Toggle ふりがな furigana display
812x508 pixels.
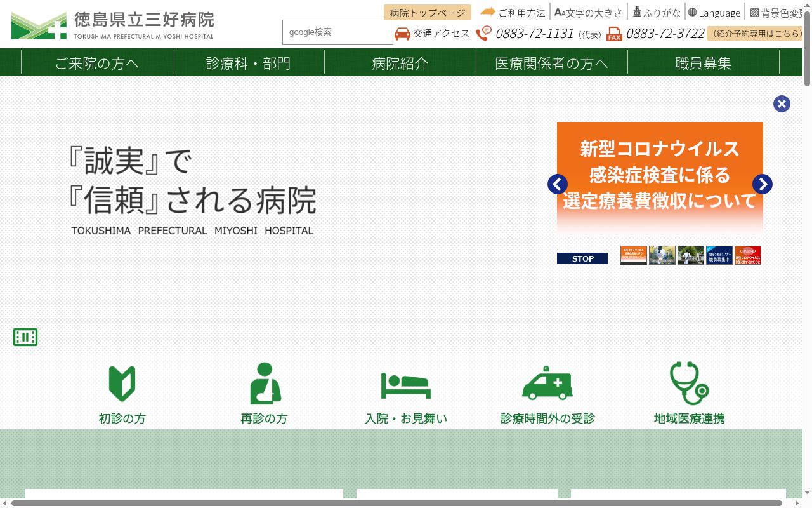[x=657, y=12]
